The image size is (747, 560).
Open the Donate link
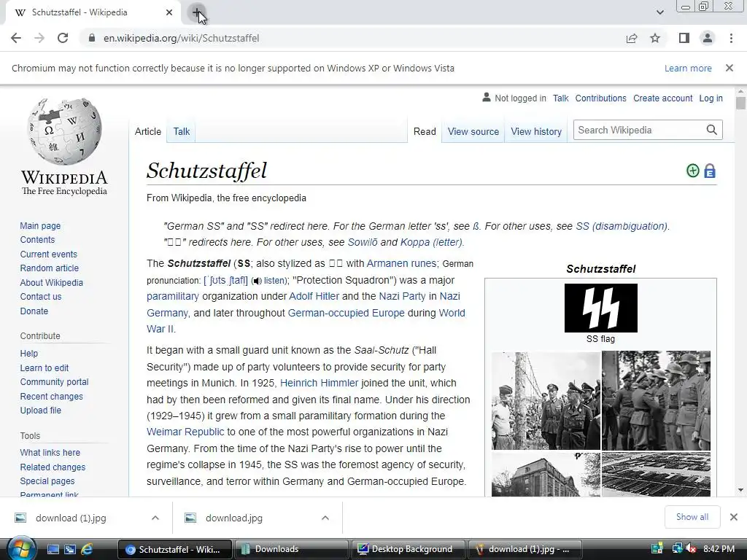tap(34, 311)
